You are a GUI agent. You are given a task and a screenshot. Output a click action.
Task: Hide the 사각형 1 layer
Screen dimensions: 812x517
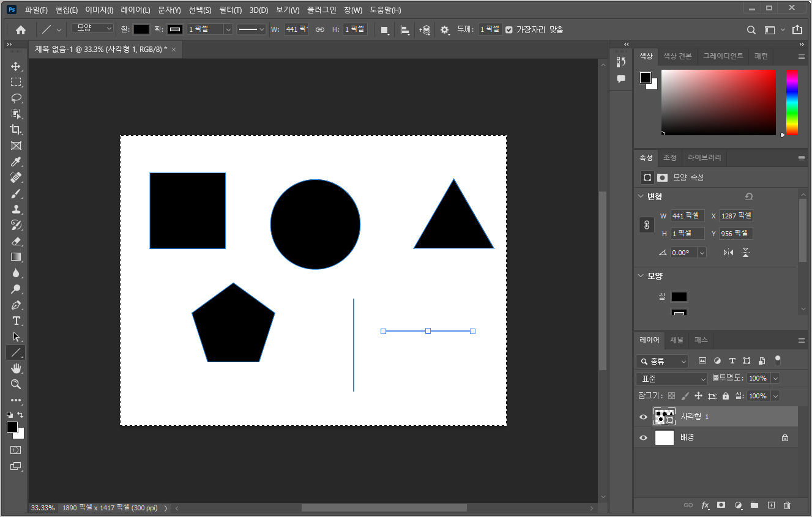(x=643, y=417)
